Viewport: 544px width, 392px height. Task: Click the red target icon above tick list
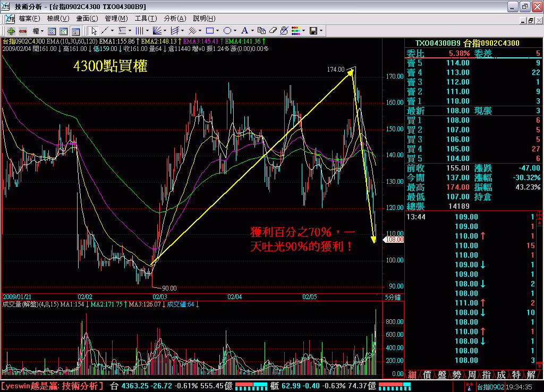[x=540, y=216]
